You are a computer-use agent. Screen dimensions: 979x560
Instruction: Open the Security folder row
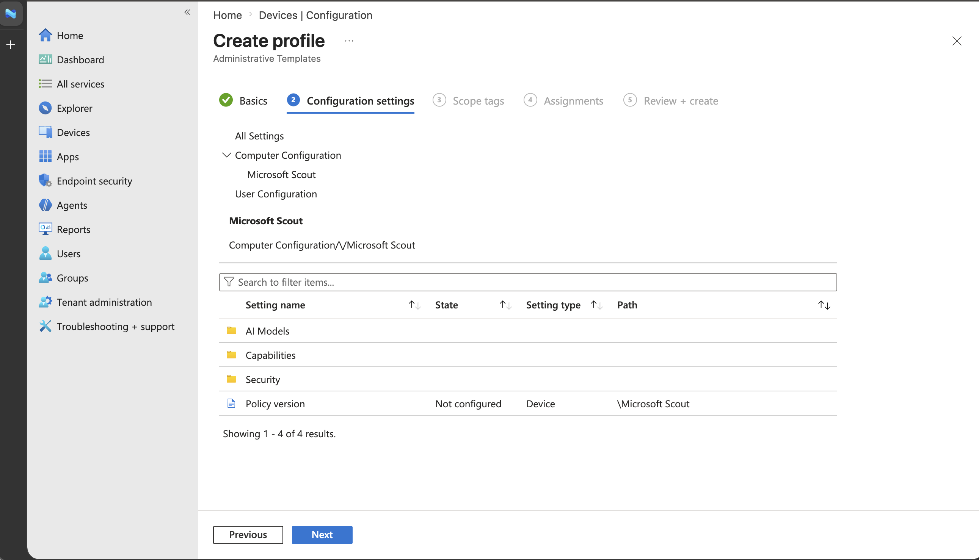(x=528, y=379)
